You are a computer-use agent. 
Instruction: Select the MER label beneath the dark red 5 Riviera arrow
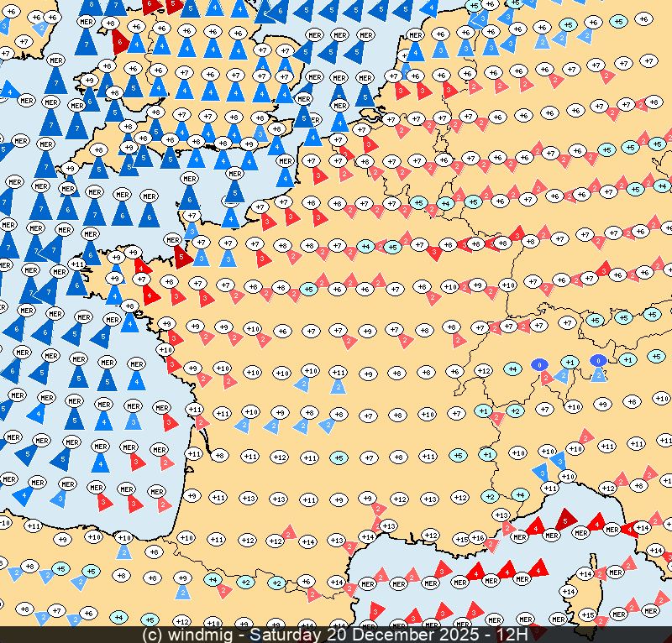(x=551, y=535)
